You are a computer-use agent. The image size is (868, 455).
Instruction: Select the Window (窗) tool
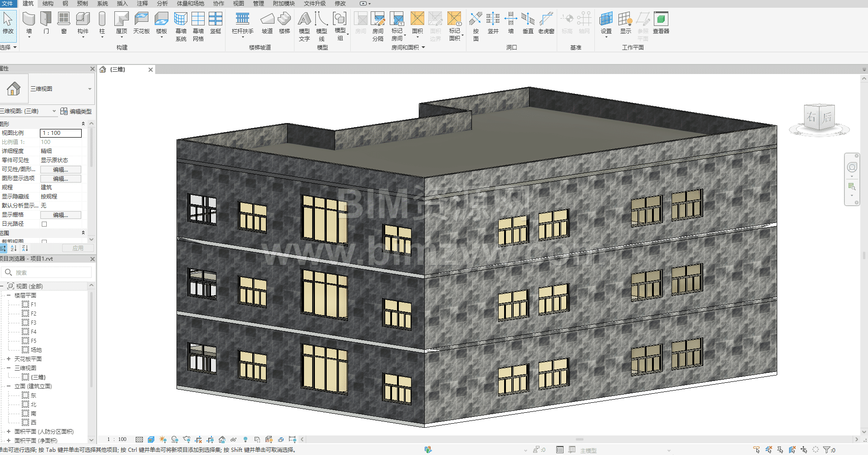(64, 23)
